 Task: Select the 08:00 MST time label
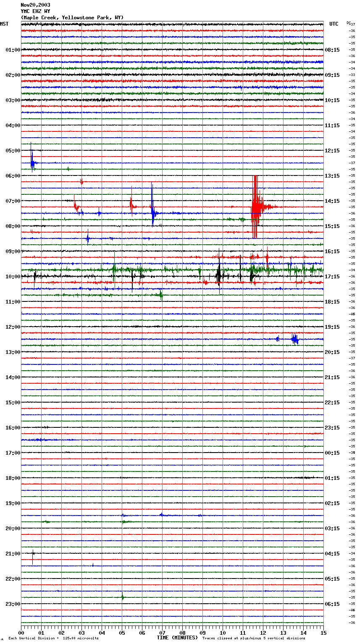point(13,226)
